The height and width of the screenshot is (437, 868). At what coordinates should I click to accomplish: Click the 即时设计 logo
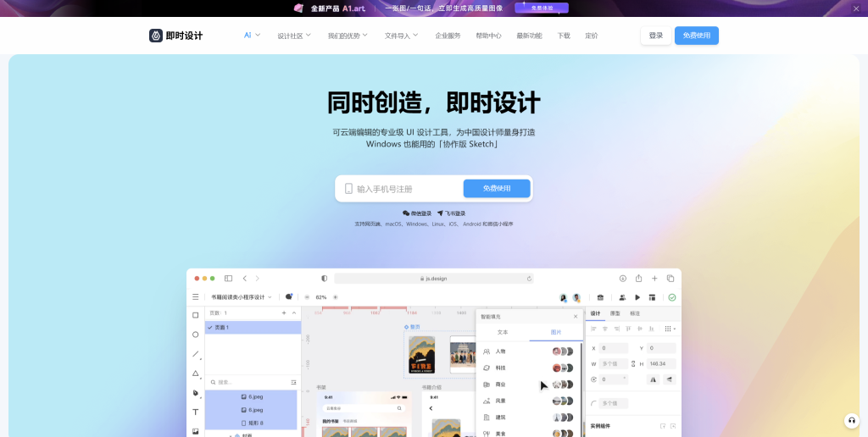[175, 36]
